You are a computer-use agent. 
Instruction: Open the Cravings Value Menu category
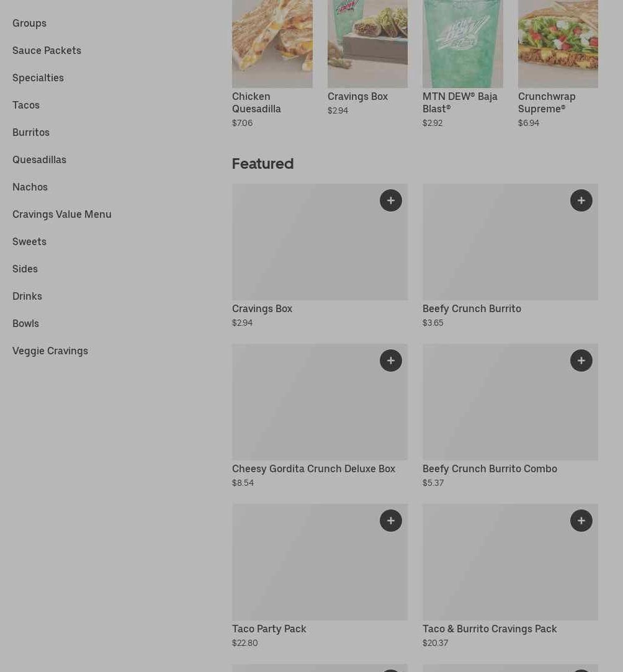(x=61, y=214)
